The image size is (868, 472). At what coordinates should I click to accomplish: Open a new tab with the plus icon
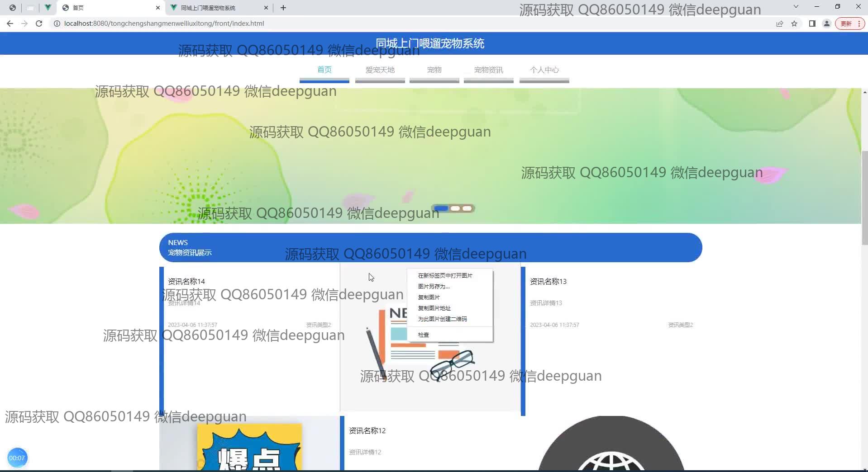coord(283,8)
